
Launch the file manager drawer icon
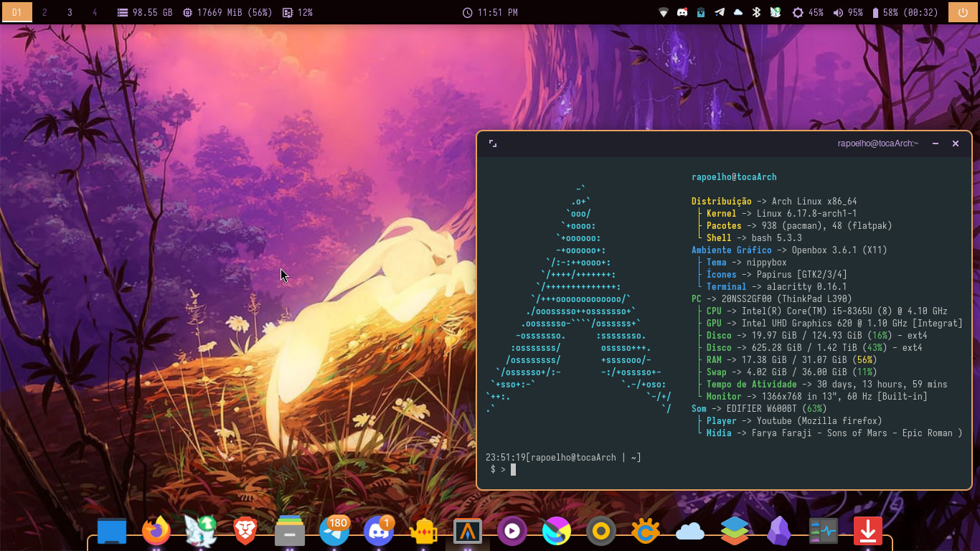pyautogui.click(x=290, y=532)
